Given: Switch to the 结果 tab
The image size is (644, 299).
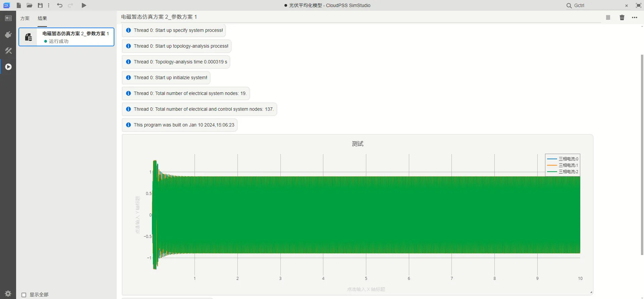Looking at the screenshot, I should pyautogui.click(x=42, y=18).
